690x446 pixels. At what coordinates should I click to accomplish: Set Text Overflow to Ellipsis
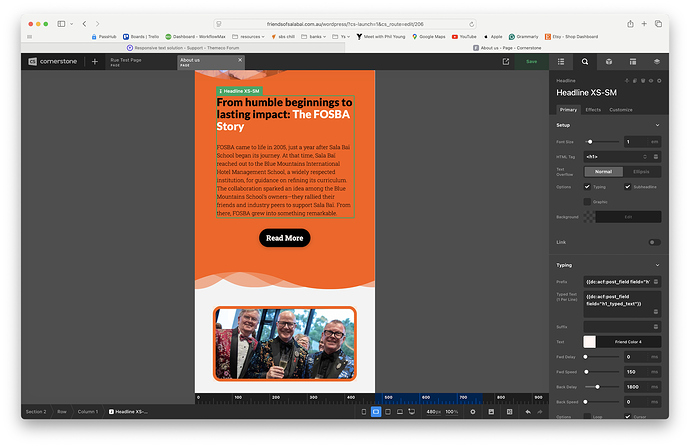pyautogui.click(x=641, y=172)
